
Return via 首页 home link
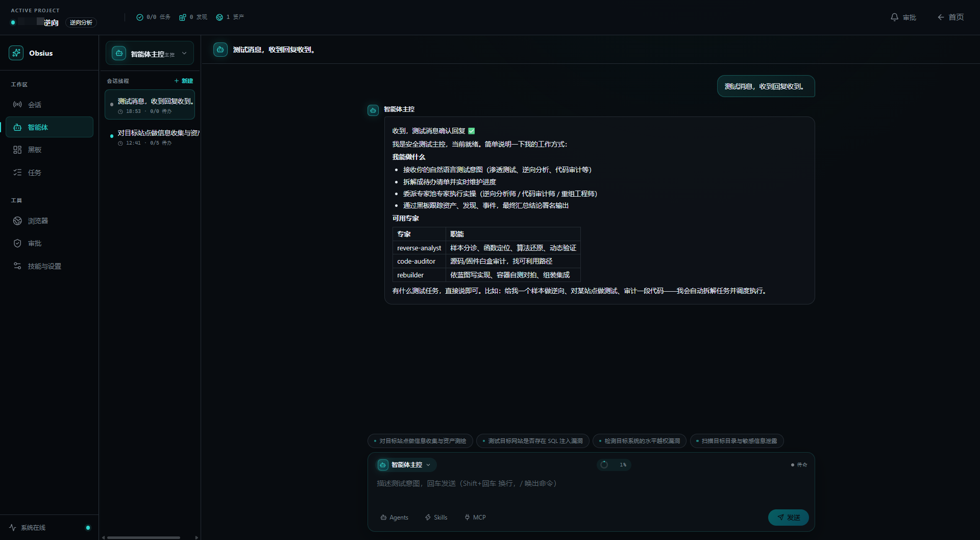[x=950, y=17]
